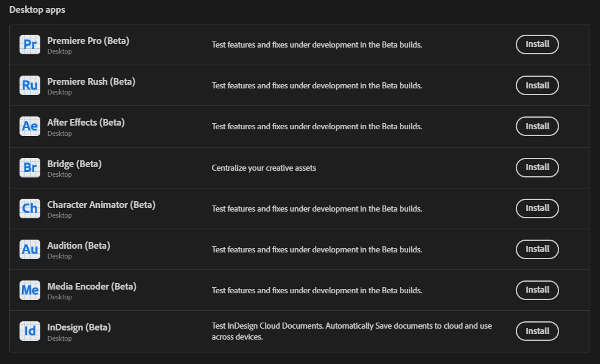
Task: Click the InDesign (Beta) Id icon
Action: (30, 331)
